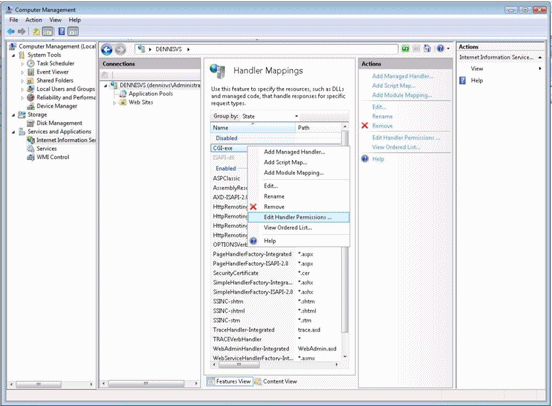Viewport: 552px width, 406px height.
Task: Click the Name column header
Action: tap(253, 128)
